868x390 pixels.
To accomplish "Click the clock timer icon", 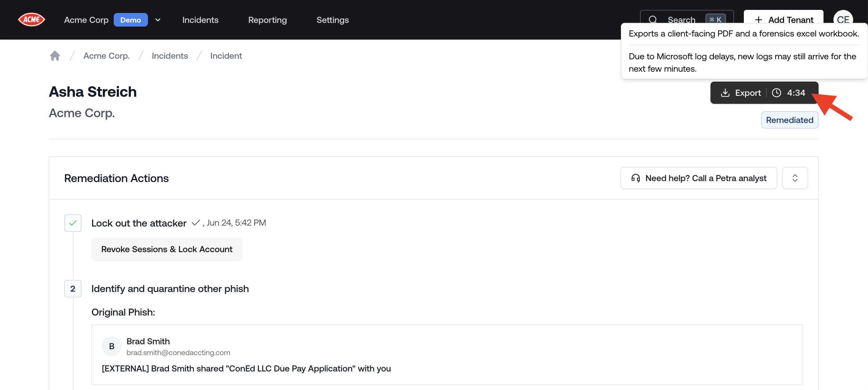I will [x=776, y=93].
